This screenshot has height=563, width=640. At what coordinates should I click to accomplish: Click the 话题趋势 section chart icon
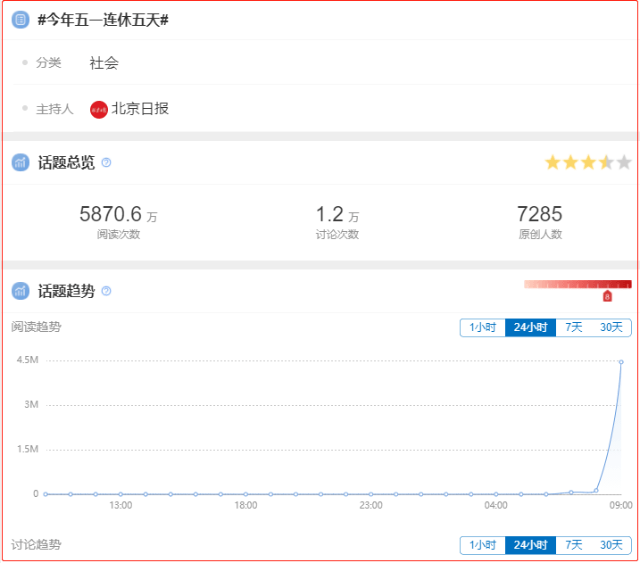point(20,291)
